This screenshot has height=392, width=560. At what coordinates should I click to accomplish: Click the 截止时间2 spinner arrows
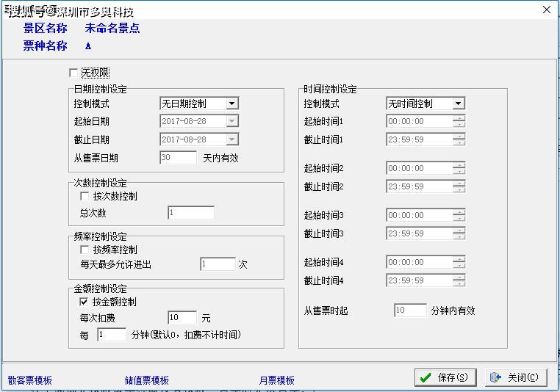[459, 186]
